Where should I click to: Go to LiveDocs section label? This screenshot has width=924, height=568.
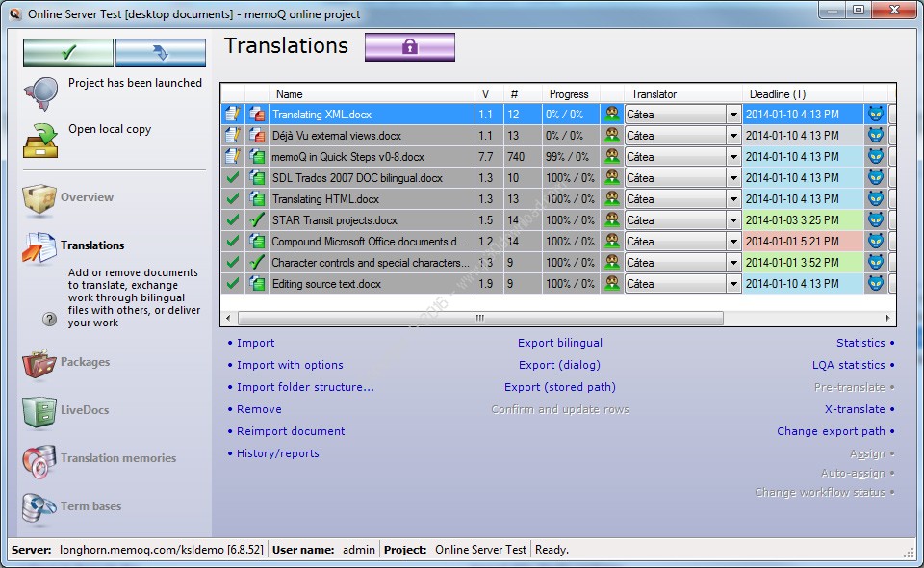(x=85, y=410)
